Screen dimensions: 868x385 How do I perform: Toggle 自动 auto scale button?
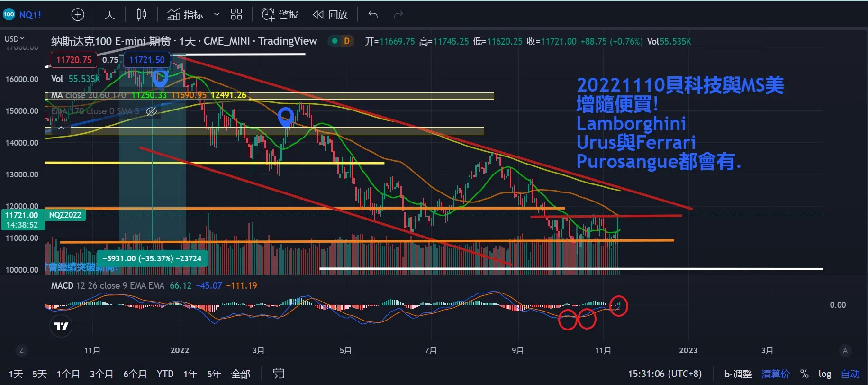coord(850,374)
